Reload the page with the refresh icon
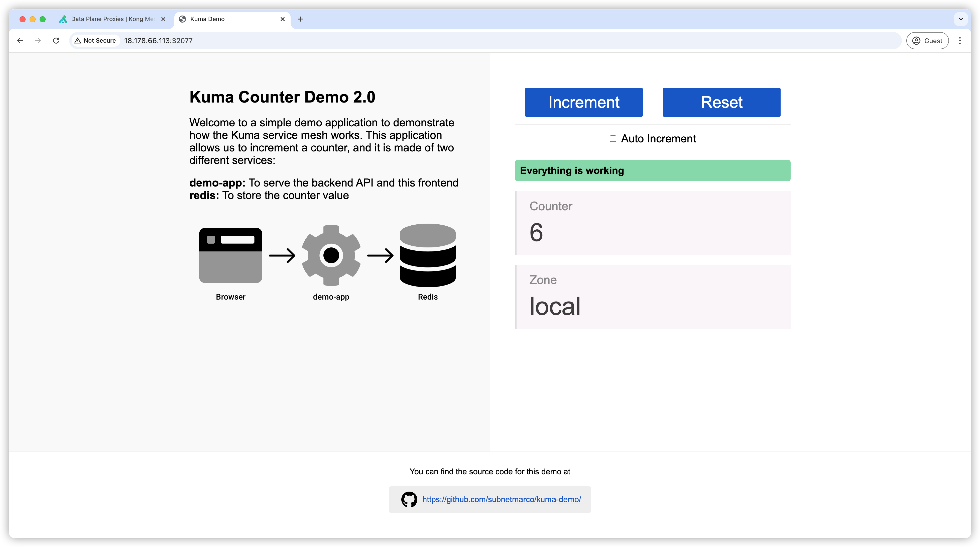The image size is (980, 547). point(56,40)
